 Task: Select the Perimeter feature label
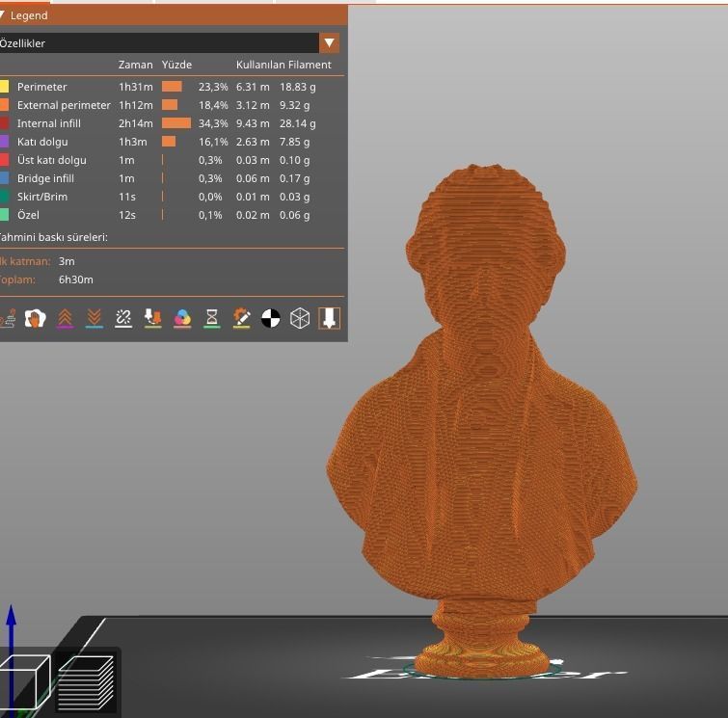click(x=41, y=87)
